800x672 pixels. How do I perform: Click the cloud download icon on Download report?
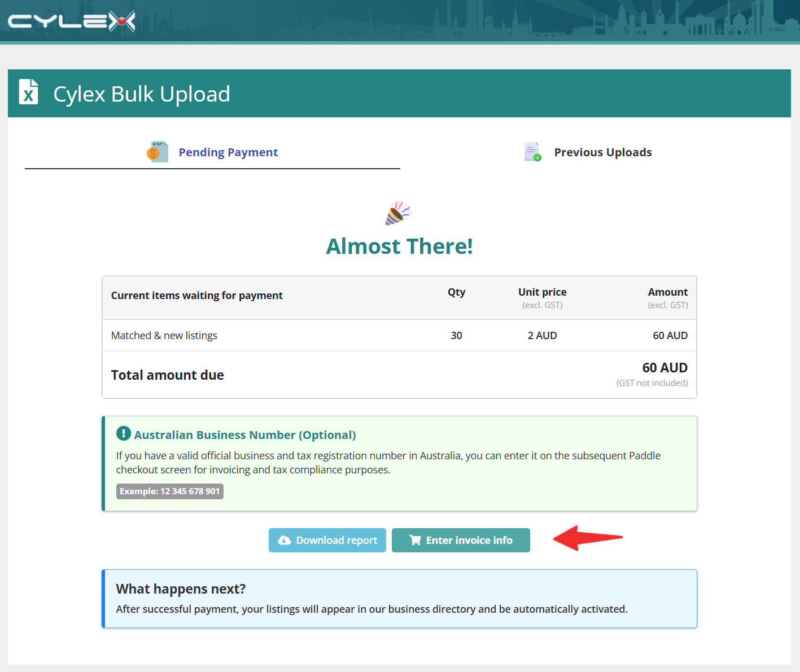click(x=285, y=541)
